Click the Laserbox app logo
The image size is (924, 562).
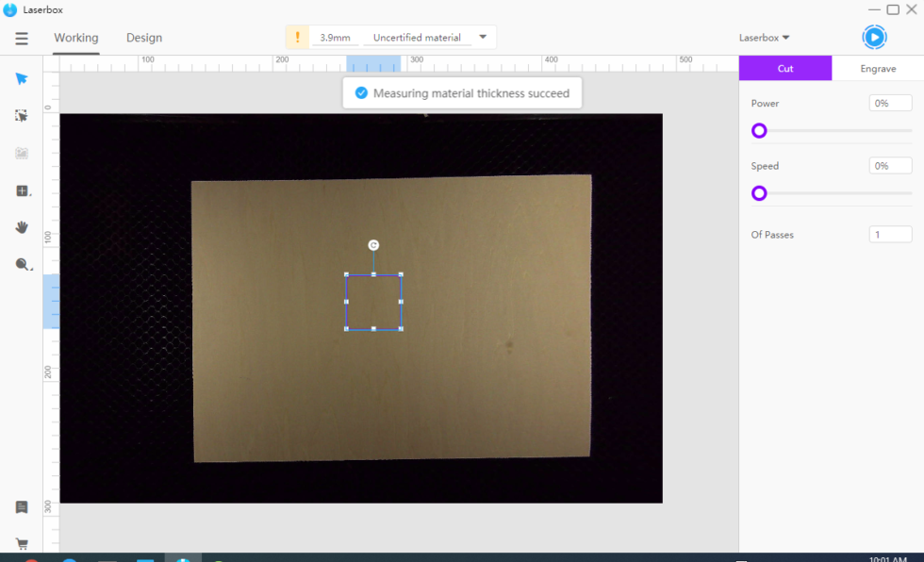[10, 10]
